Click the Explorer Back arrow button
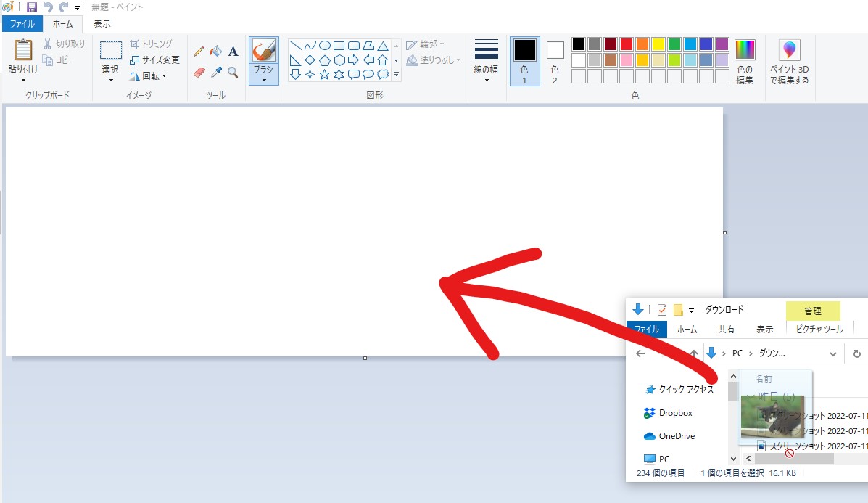Screen dimensions: 868x503 point(640,353)
